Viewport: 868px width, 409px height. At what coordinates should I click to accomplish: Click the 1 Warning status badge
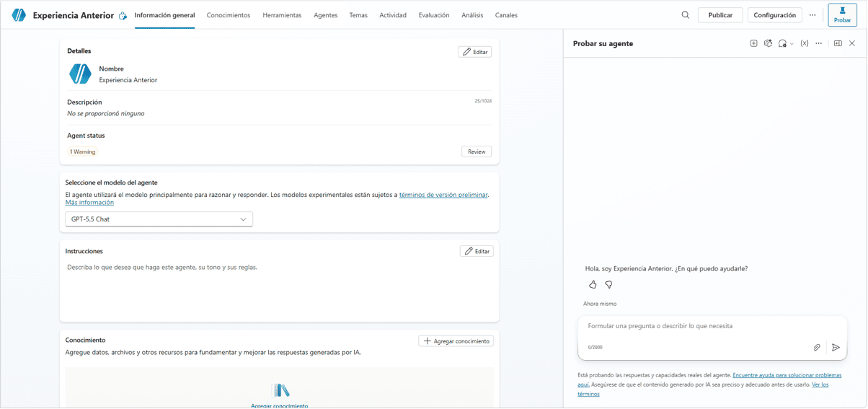click(x=82, y=152)
